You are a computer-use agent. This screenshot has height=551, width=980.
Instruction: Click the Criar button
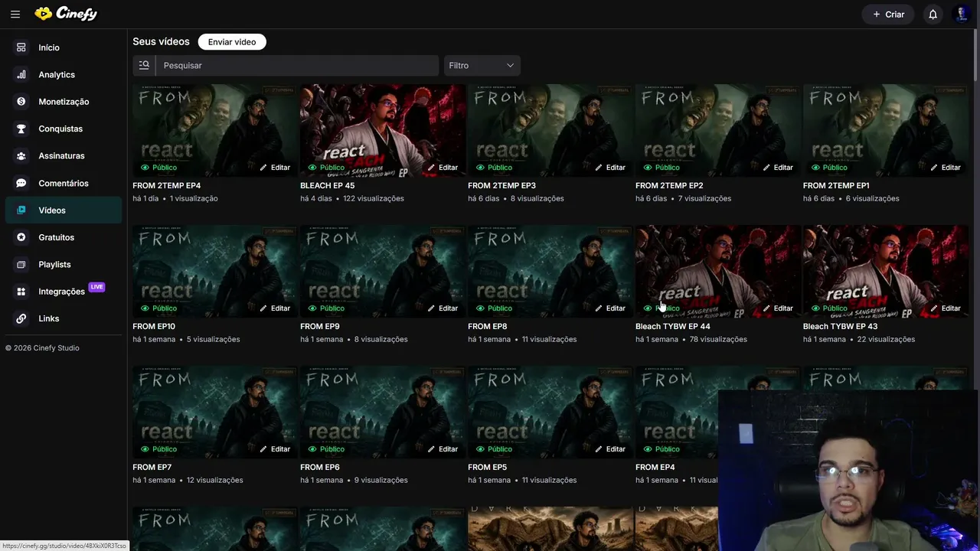click(889, 14)
